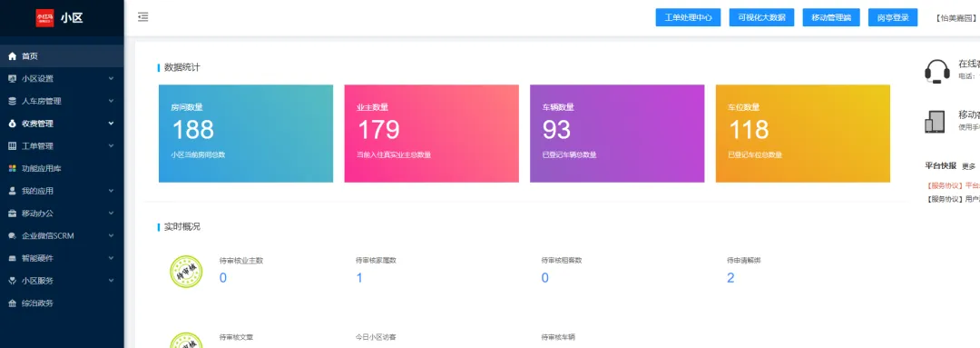The width and height of the screenshot is (980, 348).
Task: Expand the 我的应用 chevron
Action: tap(112, 191)
